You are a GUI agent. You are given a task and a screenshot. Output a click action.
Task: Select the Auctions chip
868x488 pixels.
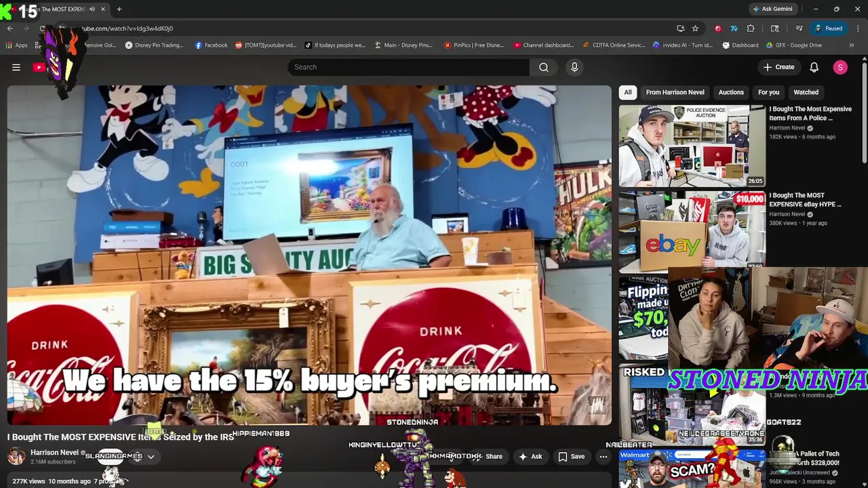click(x=731, y=92)
